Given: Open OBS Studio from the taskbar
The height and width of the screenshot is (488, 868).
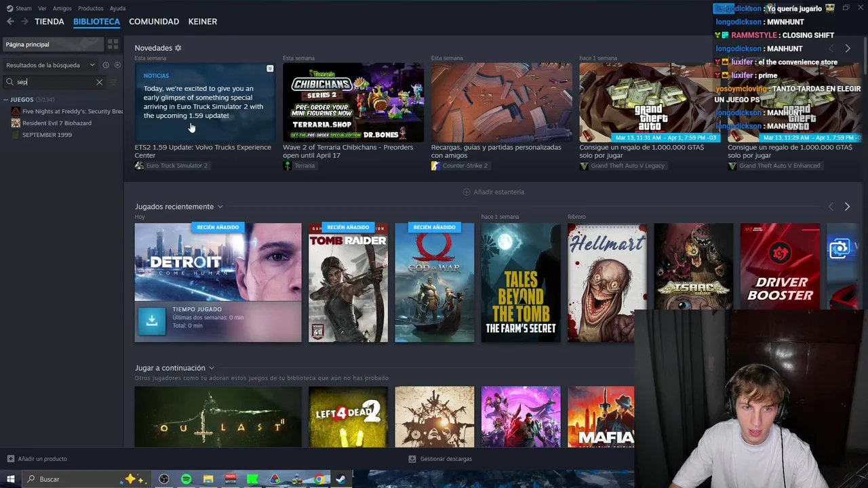Looking at the screenshot, I should click(x=163, y=479).
